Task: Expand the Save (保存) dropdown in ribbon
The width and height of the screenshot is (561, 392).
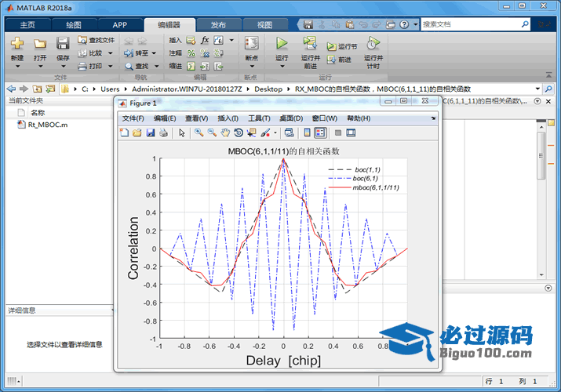Action: tap(63, 67)
